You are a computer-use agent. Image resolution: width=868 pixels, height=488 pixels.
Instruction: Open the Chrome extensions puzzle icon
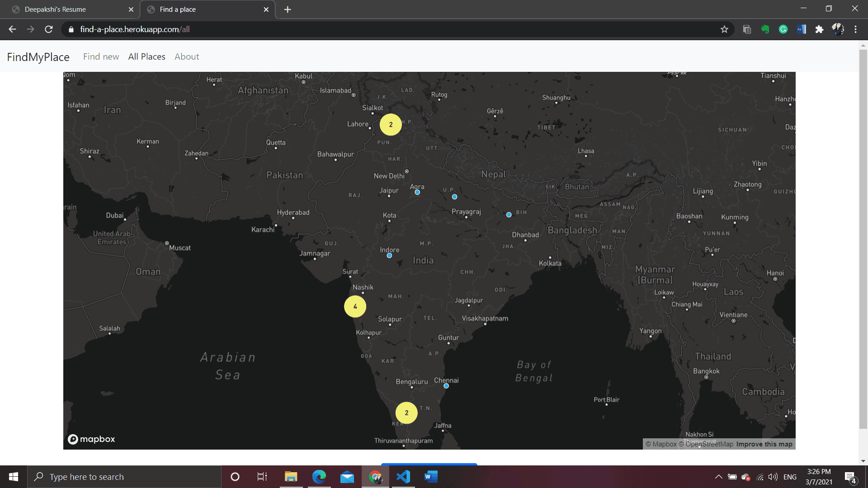pyautogui.click(x=819, y=29)
